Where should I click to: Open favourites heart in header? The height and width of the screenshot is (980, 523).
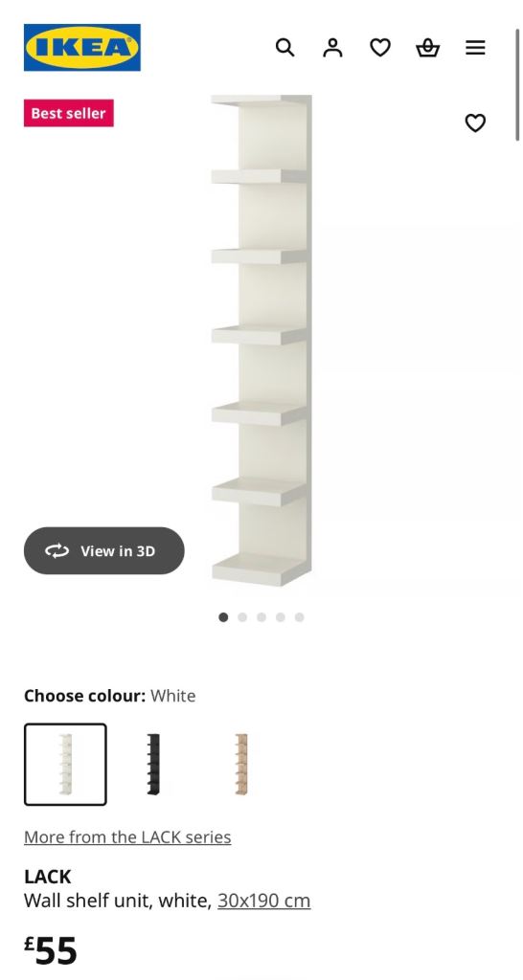coord(379,48)
